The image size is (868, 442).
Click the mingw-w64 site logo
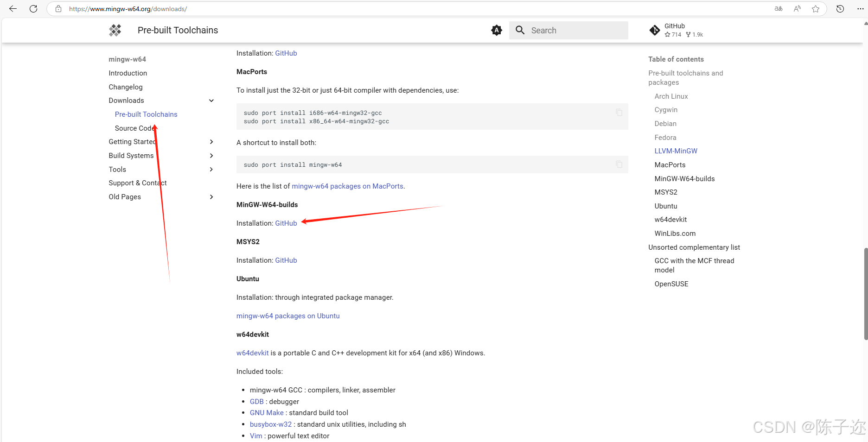(x=115, y=30)
